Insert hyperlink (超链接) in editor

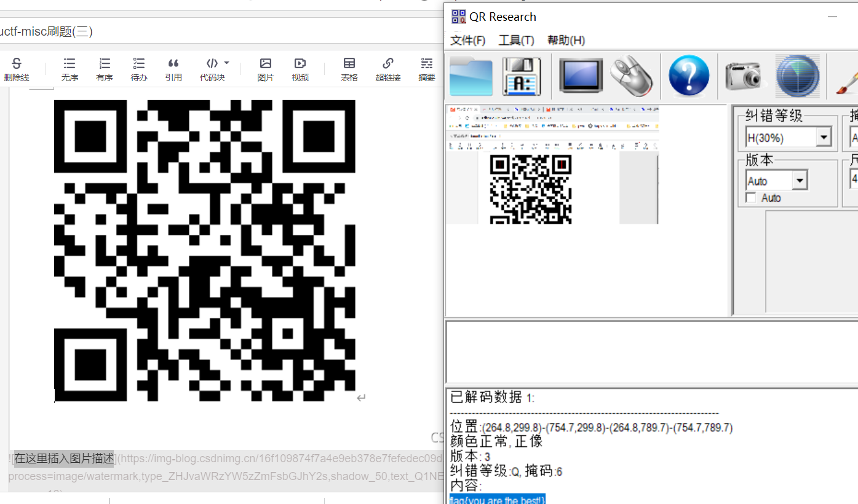(388, 69)
